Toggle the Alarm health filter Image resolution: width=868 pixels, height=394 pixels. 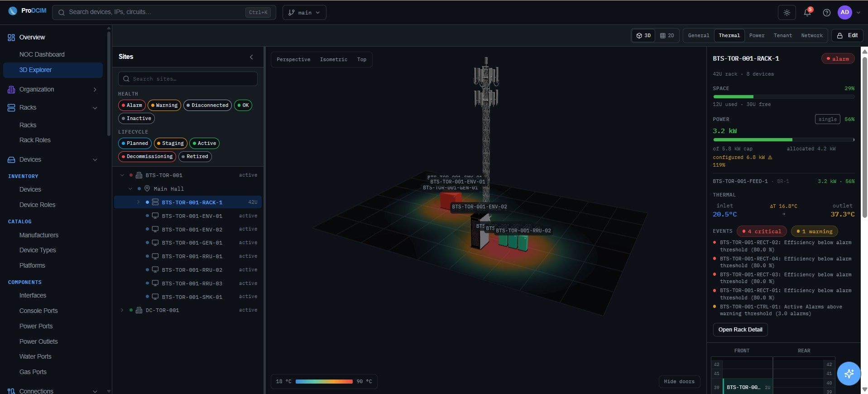coord(132,106)
